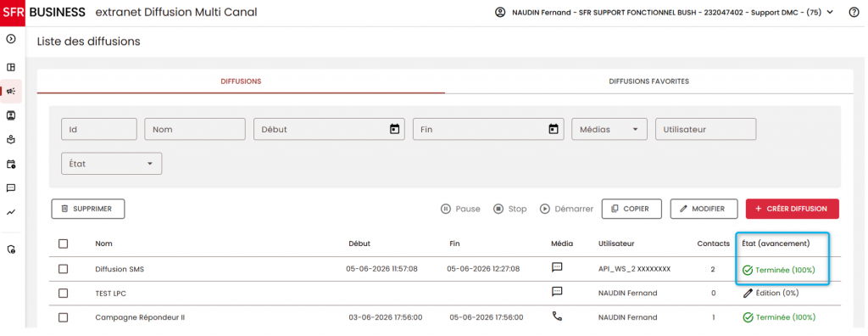Screen dimensions: 868x336
Task: Click end date 05-06-2026 12:27:08
Action: click(x=483, y=269)
